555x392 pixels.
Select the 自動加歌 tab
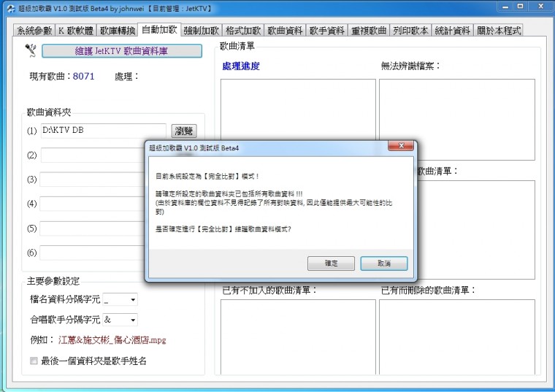click(x=159, y=30)
